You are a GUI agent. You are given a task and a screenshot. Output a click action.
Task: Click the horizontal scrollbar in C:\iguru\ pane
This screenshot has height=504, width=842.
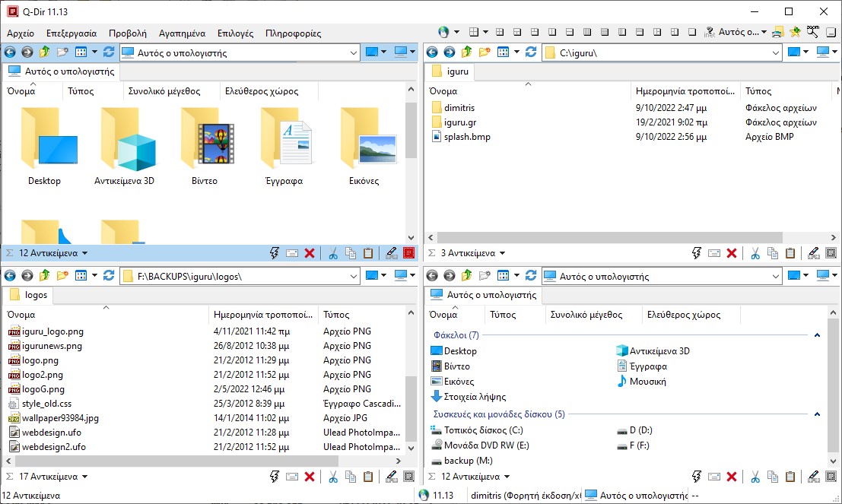click(609, 237)
